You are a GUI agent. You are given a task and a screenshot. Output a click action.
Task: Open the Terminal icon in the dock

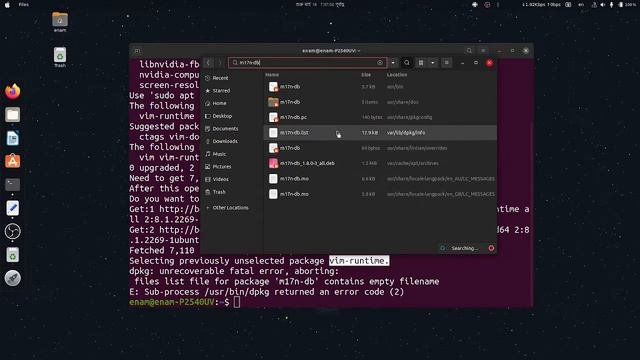[x=13, y=184]
